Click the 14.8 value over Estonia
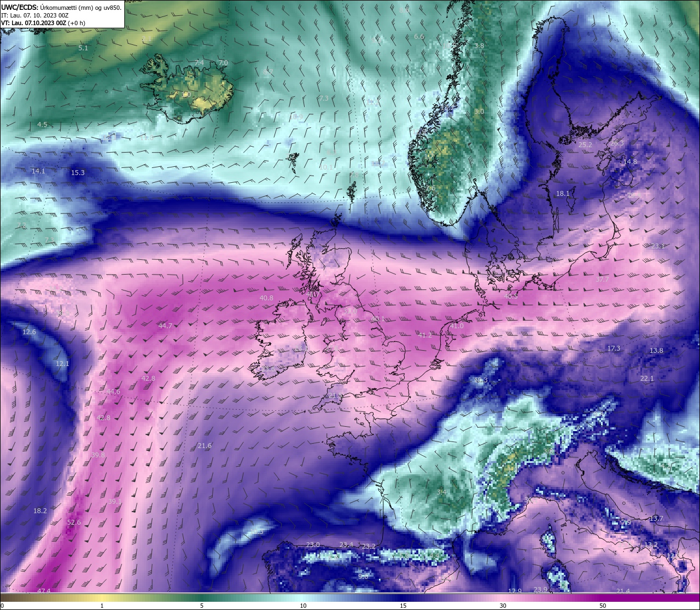This screenshot has height=610, width=700. point(630,162)
